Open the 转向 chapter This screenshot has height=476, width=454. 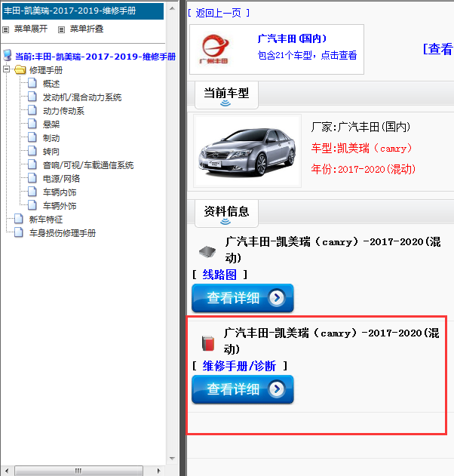coord(51,152)
